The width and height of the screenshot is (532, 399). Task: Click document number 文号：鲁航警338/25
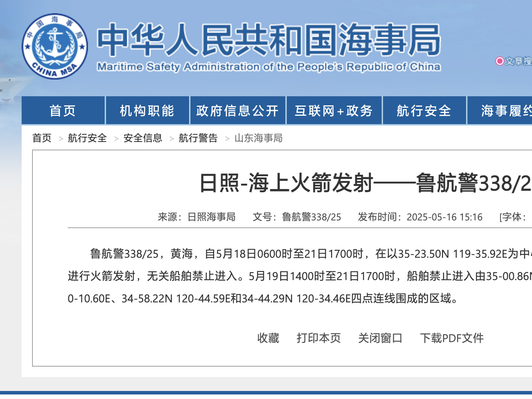[x=297, y=217]
